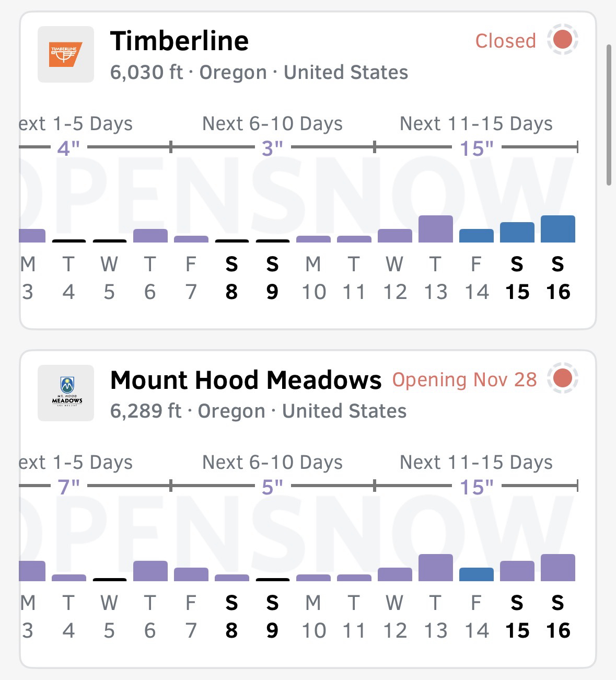Tap Mount Hood Meadows' red status dot

(x=563, y=378)
